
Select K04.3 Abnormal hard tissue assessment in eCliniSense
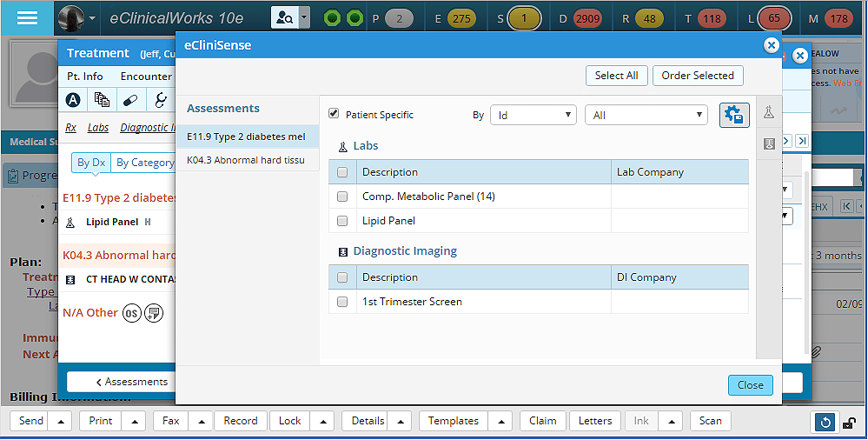[248, 160]
